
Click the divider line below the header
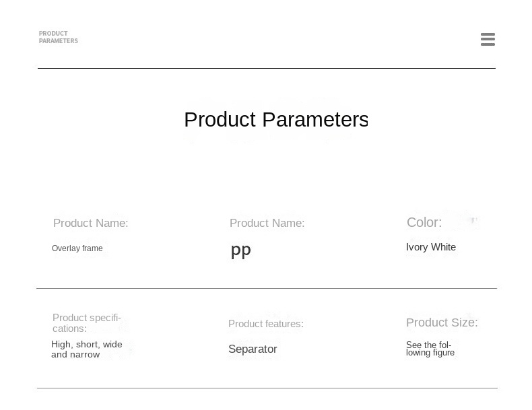267,68
